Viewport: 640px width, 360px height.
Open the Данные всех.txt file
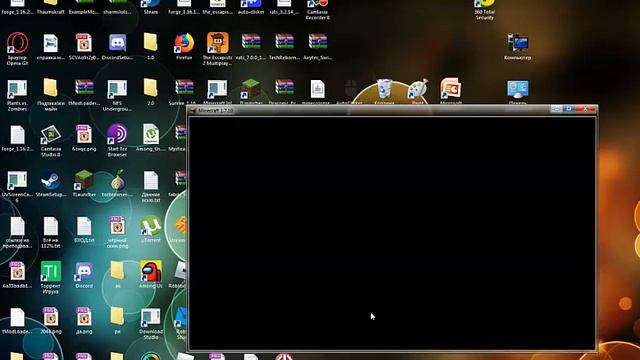(x=151, y=181)
